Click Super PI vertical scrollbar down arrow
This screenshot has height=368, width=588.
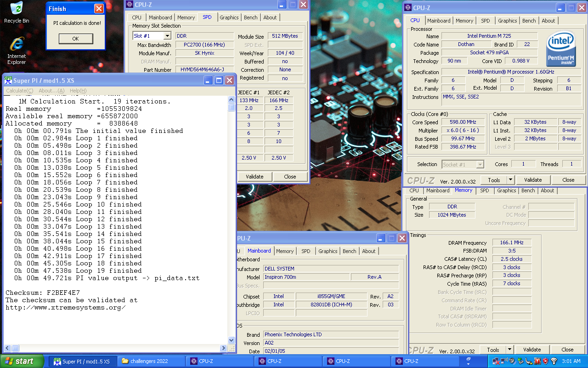[x=232, y=340]
